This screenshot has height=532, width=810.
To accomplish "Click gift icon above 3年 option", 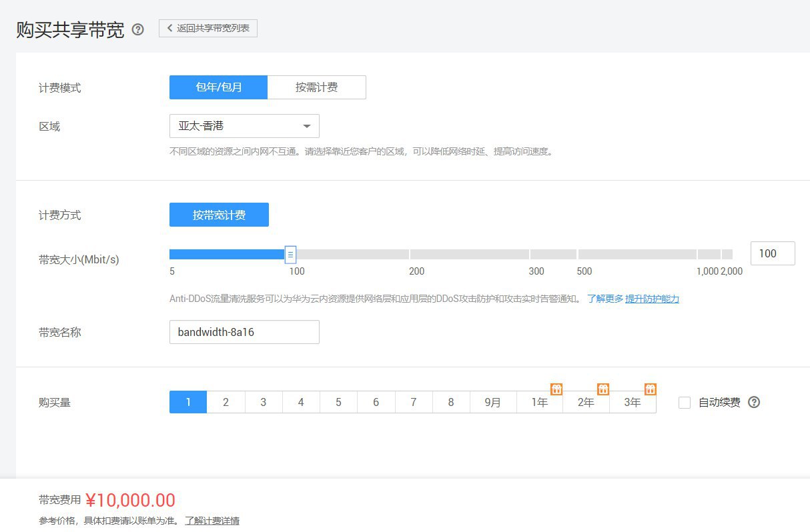I will (x=651, y=389).
